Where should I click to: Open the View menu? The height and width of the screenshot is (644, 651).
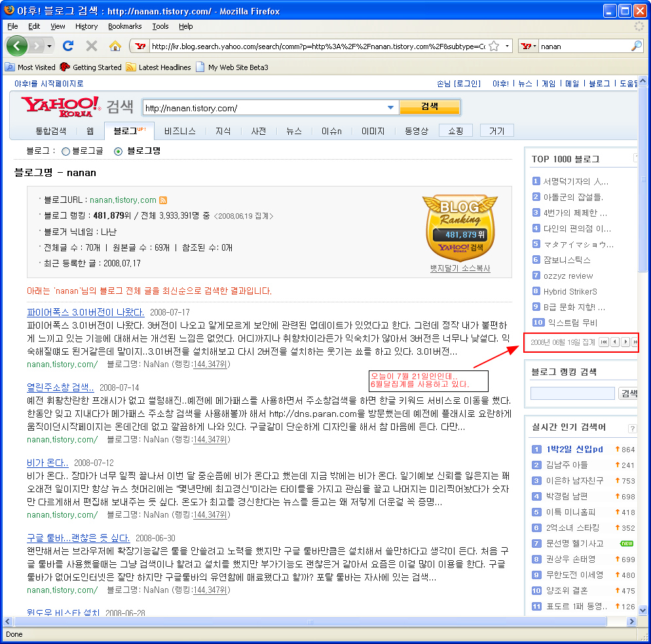(x=58, y=26)
